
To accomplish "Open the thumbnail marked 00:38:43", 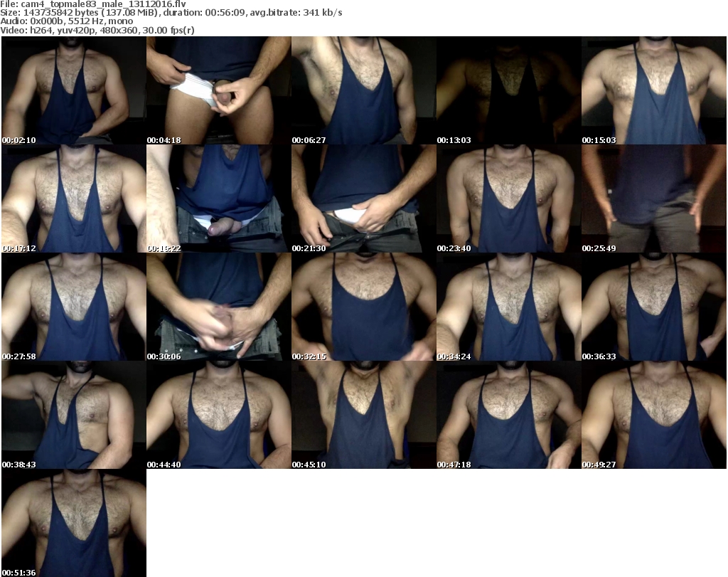I will click(74, 415).
